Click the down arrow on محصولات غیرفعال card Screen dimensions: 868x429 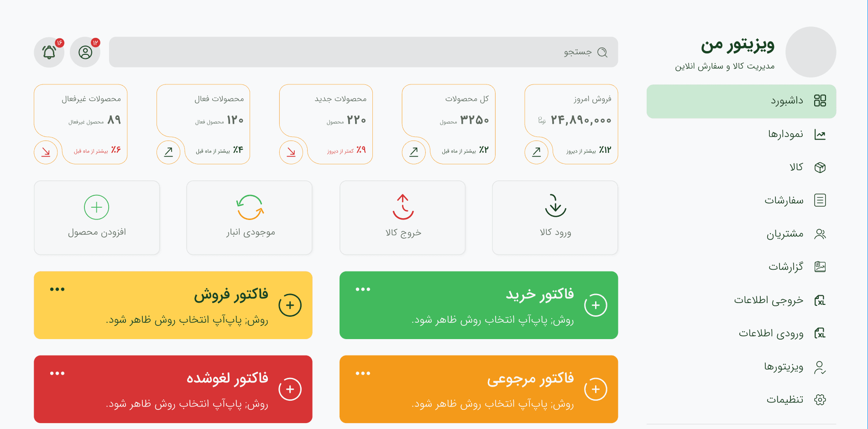(46, 152)
